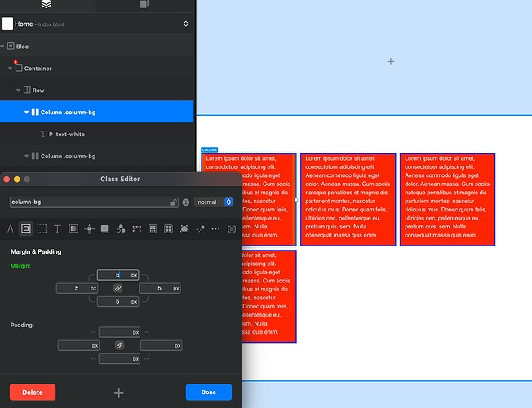
Task: Select the dashed border settings icon
Action: point(42,229)
